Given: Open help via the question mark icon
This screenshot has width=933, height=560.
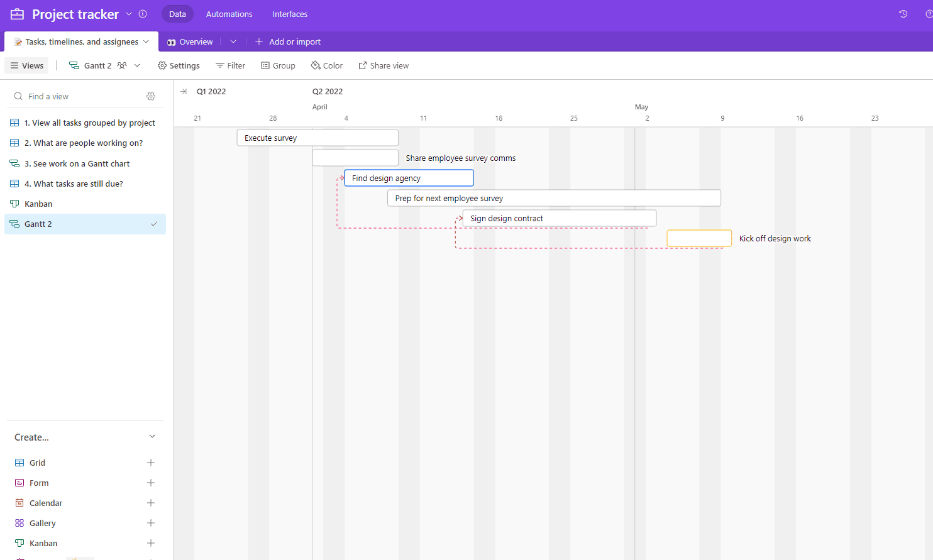Looking at the screenshot, I should click(x=929, y=13).
